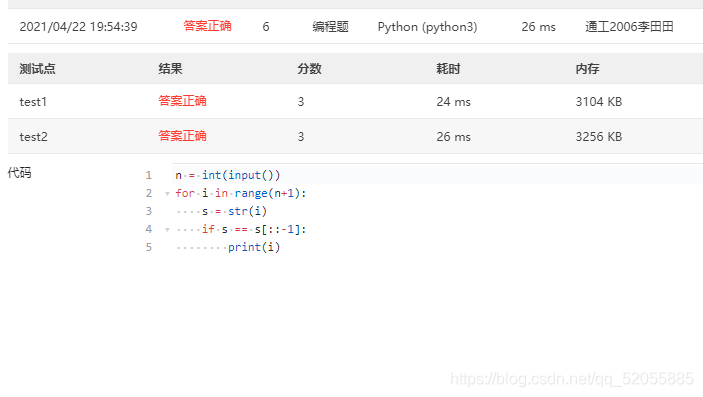Click the Python (python3) language text
This screenshot has height=397, width=703.
pyautogui.click(x=427, y=27)
